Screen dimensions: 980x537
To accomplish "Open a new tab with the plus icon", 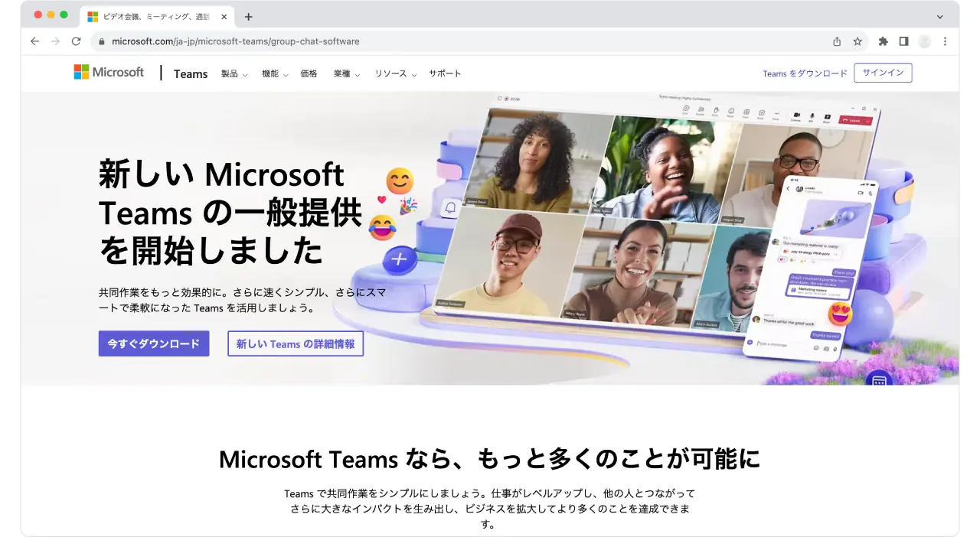I will pyautogui.click(x=248, y=17).
